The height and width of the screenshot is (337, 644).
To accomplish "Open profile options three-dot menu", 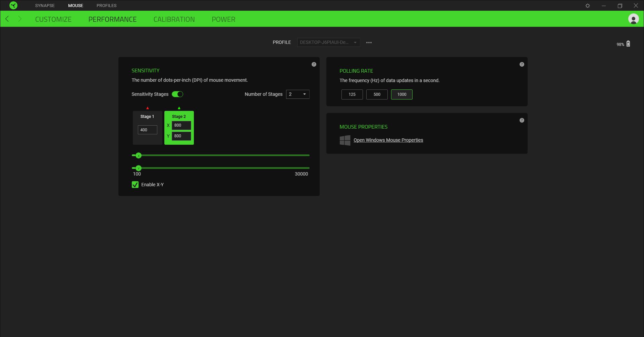I will [369, 43].
